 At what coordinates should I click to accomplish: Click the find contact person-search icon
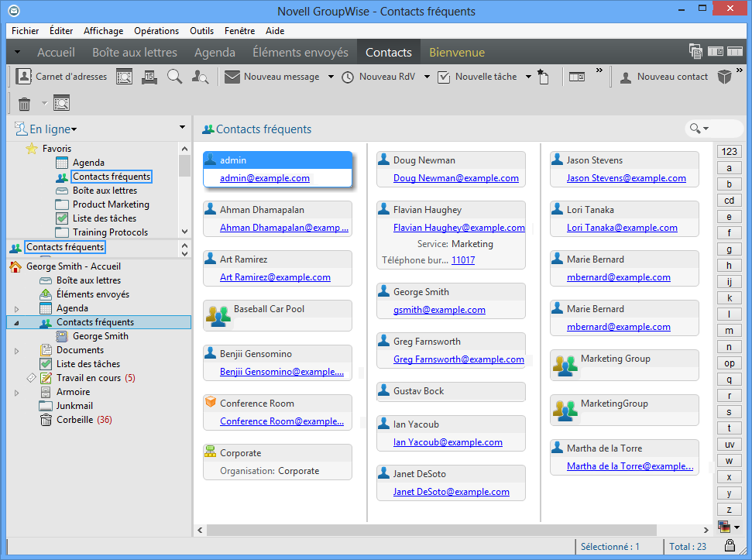200,77
